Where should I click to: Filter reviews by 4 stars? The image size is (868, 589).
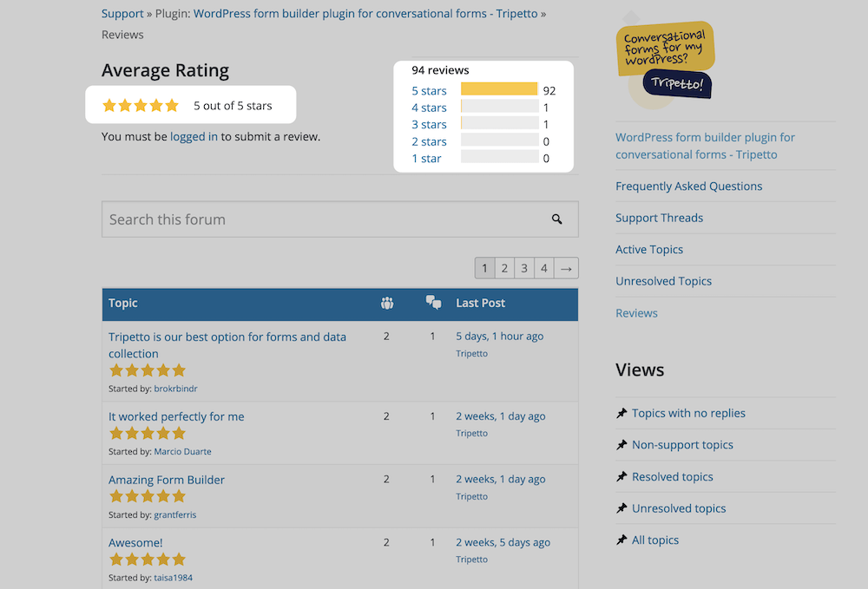(429, 108)
